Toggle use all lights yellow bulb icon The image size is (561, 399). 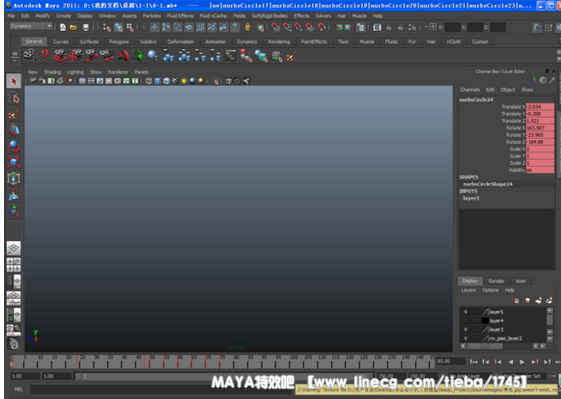click(x=184, y=81)
